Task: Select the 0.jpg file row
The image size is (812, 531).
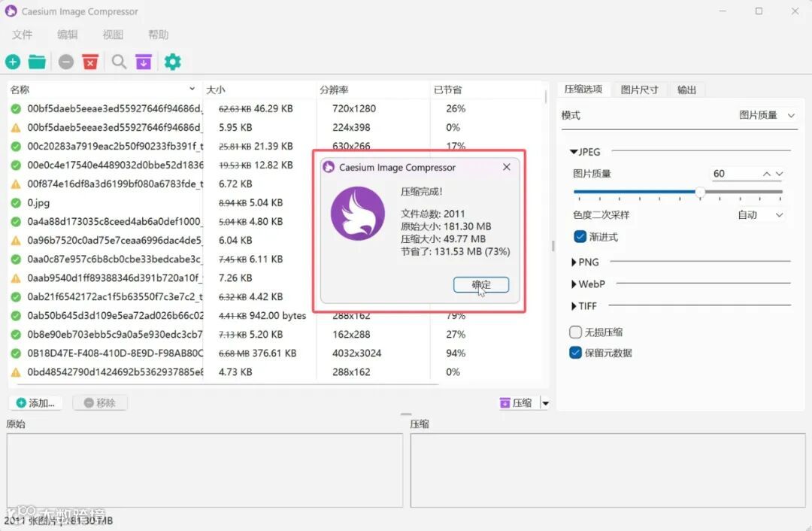Action: [275, 202]
